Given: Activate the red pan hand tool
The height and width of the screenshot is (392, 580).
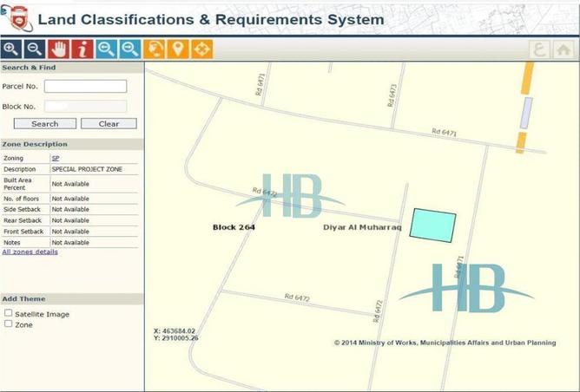Looking at the screenshot, I should 59,49.
